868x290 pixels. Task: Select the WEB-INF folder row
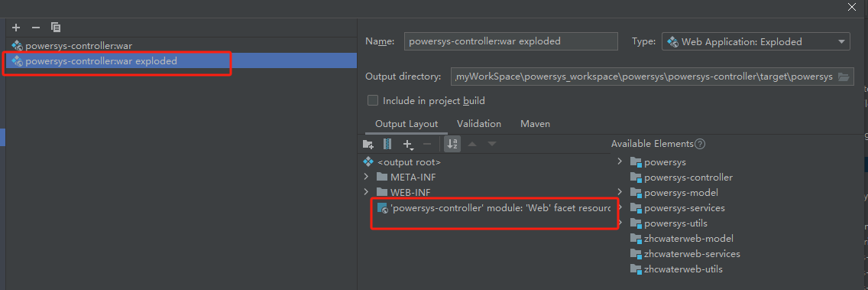pyautogui.click(x=410, y=192)
